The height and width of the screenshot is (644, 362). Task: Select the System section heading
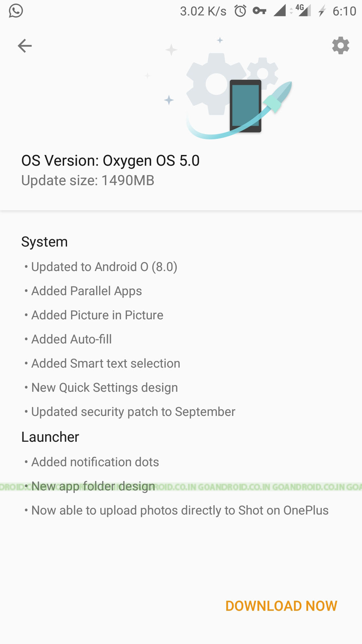(x=45, y=242)
